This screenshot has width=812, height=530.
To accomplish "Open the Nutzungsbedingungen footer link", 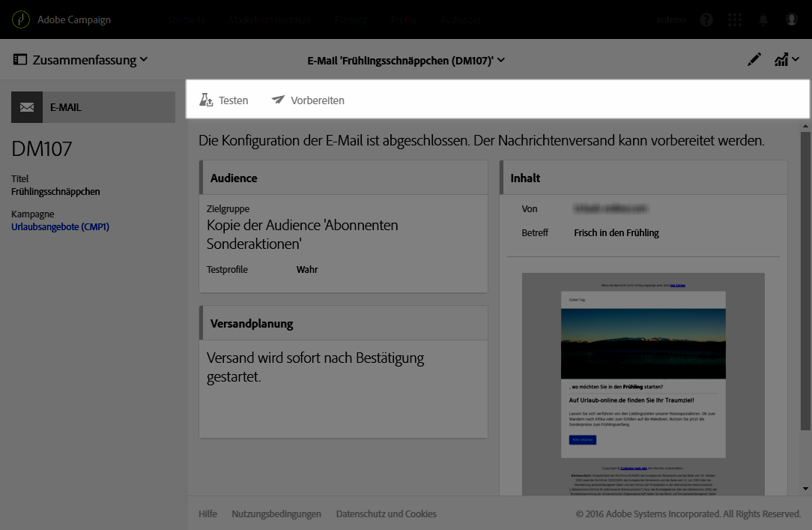I will click(276, 514).
